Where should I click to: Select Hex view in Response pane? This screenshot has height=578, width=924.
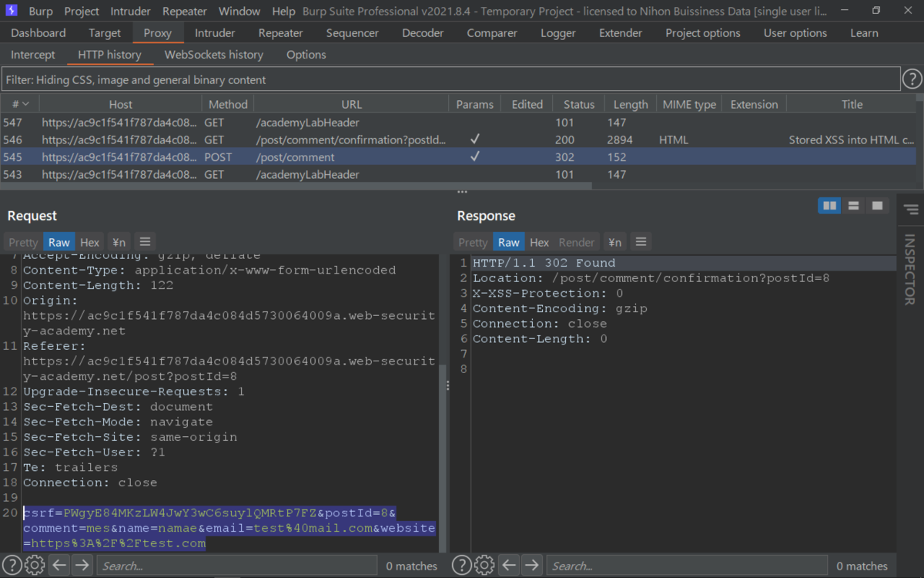539,242
